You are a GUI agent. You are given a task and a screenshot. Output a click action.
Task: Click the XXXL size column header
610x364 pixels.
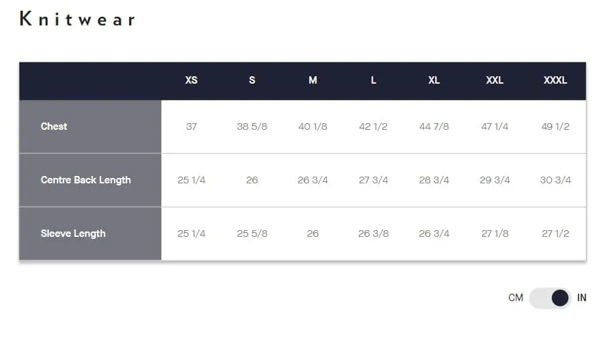(555, 80)
